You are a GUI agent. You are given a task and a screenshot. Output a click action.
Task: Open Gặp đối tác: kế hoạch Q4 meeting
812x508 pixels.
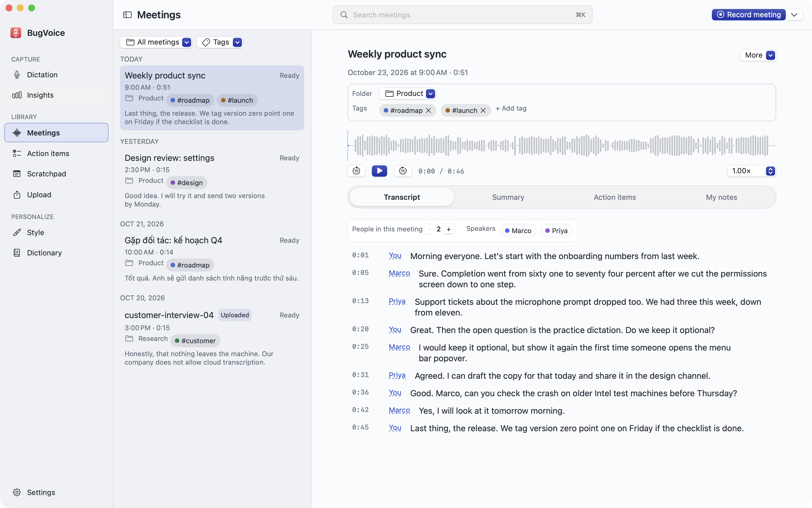click(212, 259)
